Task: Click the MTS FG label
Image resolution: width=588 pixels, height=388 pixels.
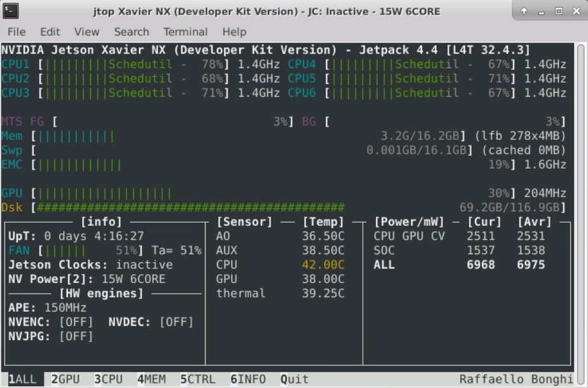Action: 22,121
